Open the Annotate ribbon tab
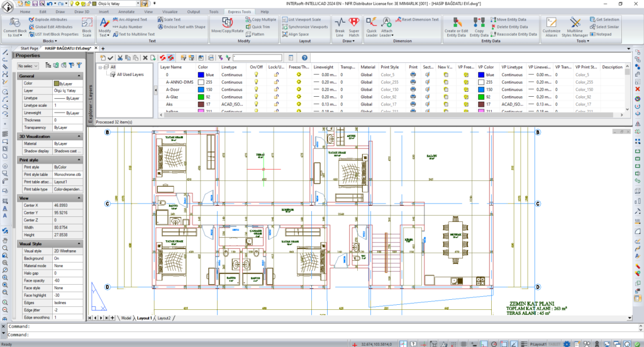Image resolution: width=644 pixels, height=347 pixels. [126, 11]
